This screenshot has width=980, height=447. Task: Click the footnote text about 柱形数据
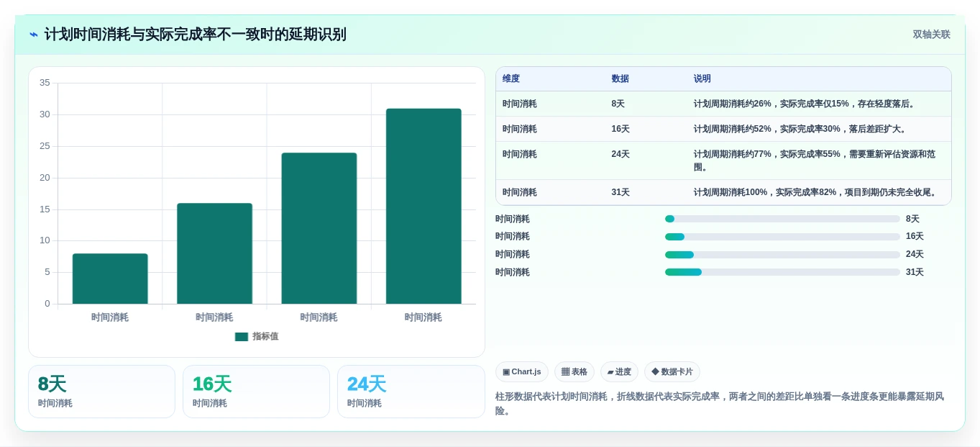coord(719,403)
